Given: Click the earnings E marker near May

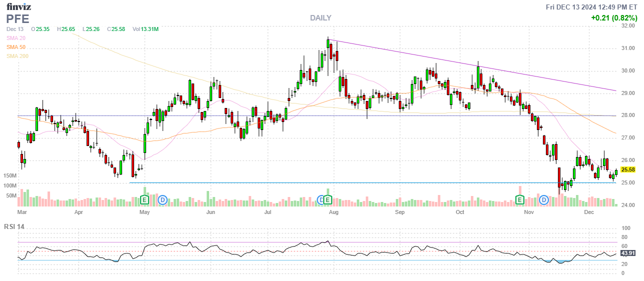Looking at the screenshot, I should pos(145,200).
